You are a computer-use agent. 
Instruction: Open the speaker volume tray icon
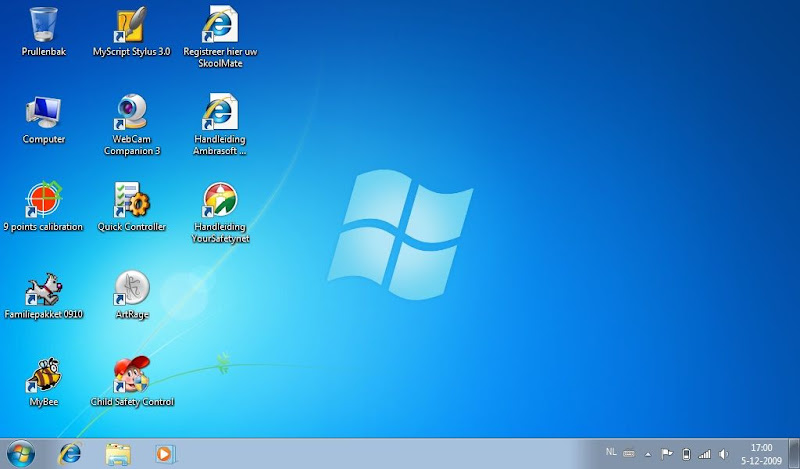click(723, 454)
